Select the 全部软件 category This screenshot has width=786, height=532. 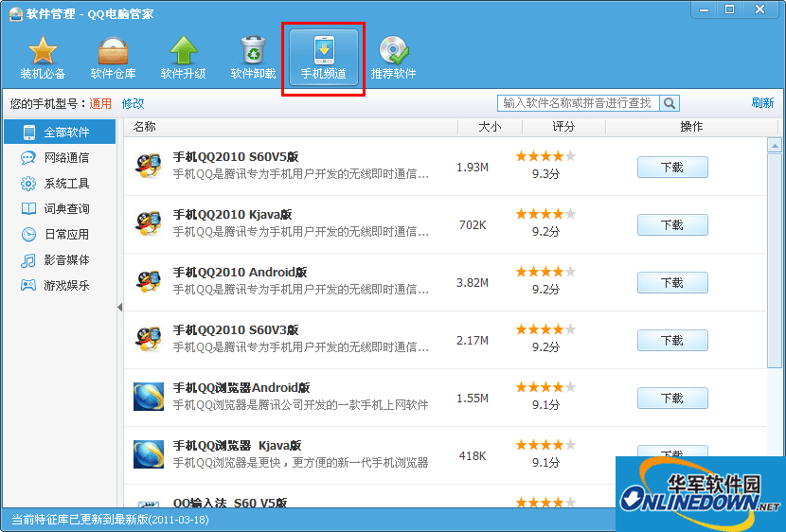point(60,133)
